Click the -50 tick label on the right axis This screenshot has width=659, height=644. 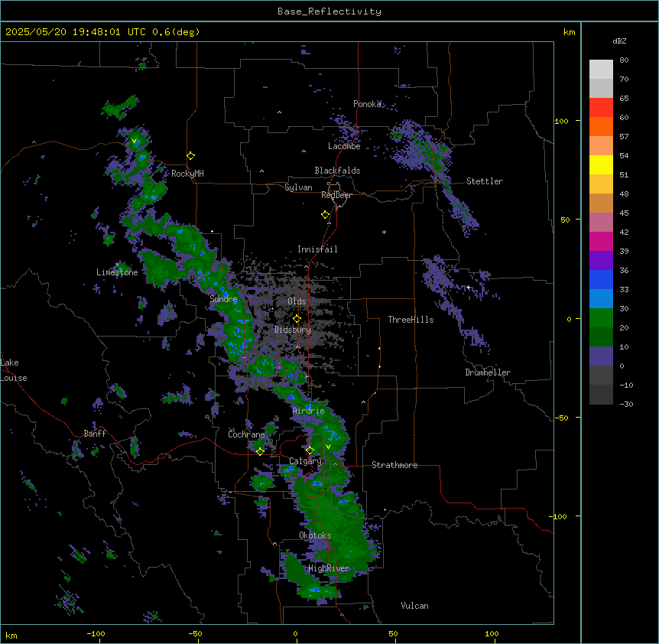561,418
